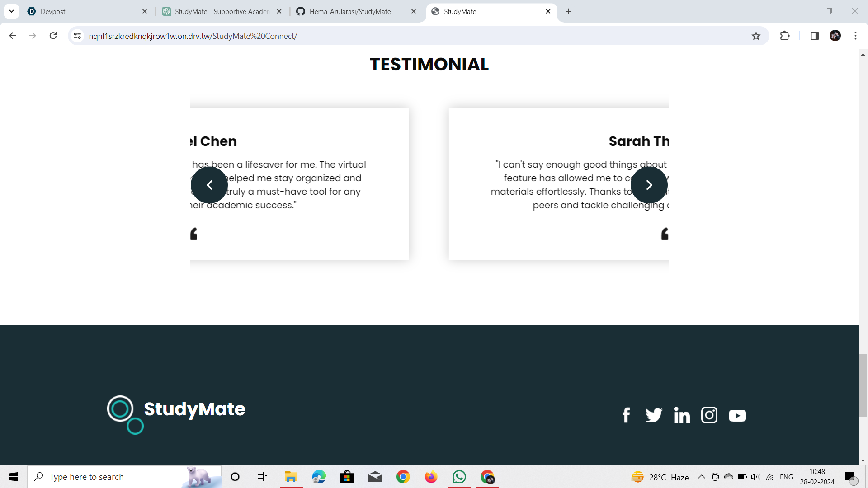Screen dimensions: 868x488
Task: Open the Chrome extensions puzzle icon
Action: [x=785, y=36]
